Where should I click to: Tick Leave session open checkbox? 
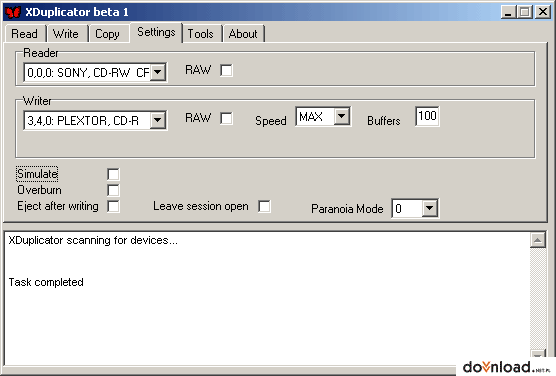pyautogui.click(x=264, y=206)
